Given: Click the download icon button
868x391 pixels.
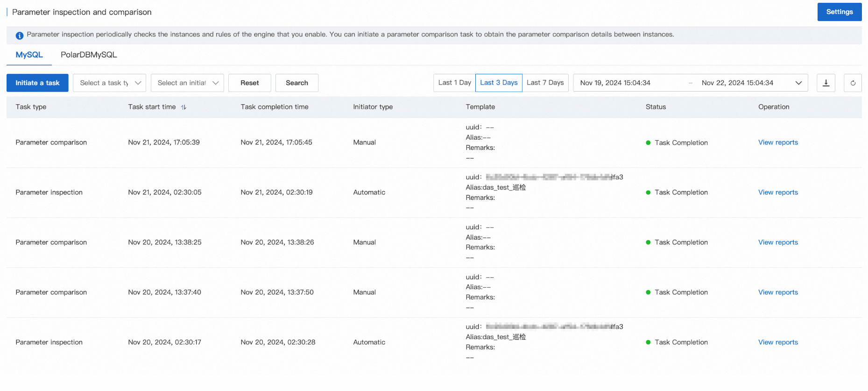Looking at the screenshot, I should pos(826,83).
